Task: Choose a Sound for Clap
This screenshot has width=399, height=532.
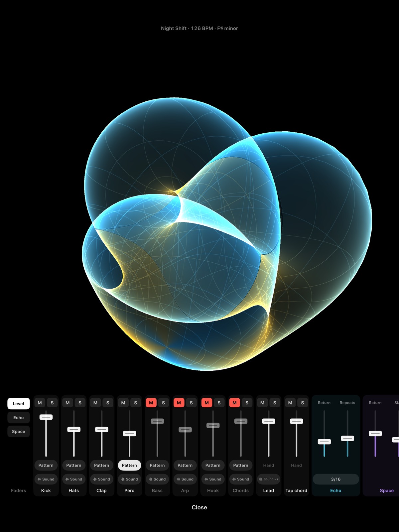Action: (x=102, y=479)
